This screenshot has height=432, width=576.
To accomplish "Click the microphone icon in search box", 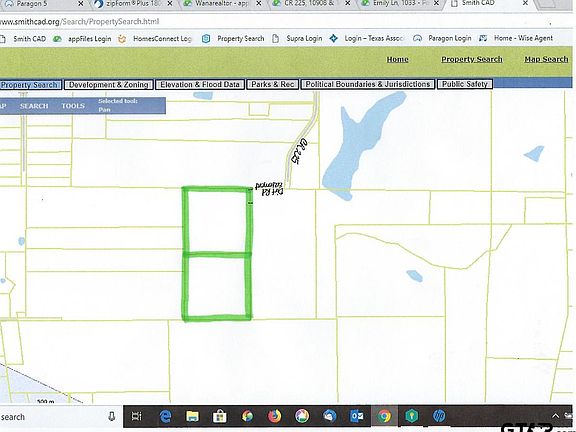I will [x=112, y=416].
